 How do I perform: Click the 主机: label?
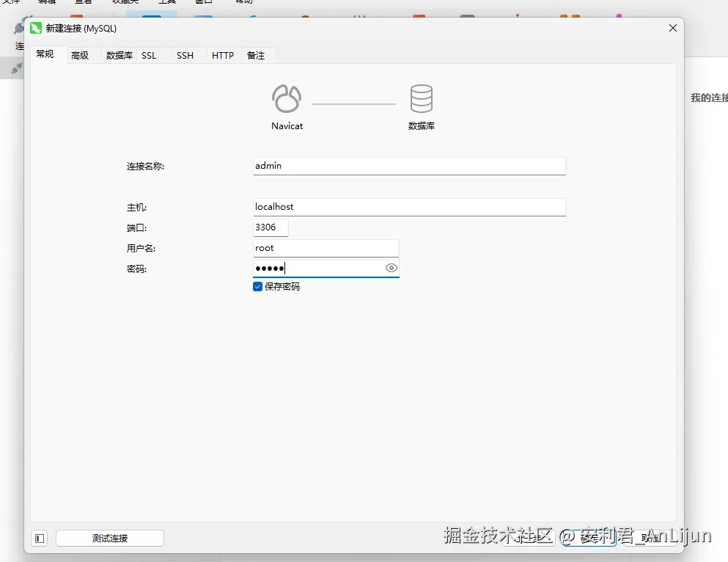tap(136, 208)
